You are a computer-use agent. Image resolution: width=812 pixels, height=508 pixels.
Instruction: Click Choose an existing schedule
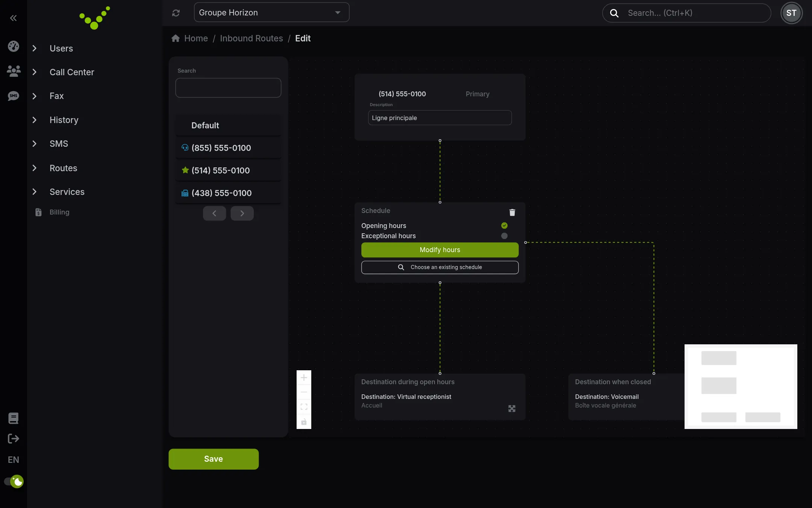(x=440, y=267)
